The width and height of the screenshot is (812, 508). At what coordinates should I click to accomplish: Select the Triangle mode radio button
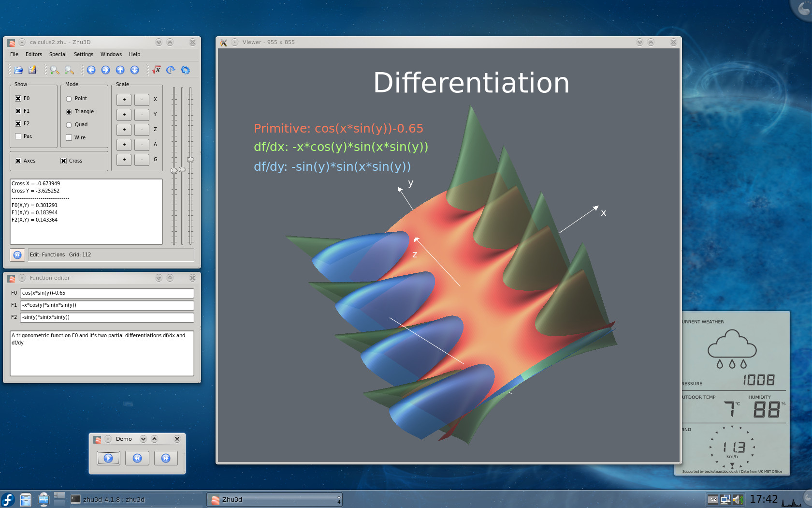pyautogui.click(x=69, y=112)
